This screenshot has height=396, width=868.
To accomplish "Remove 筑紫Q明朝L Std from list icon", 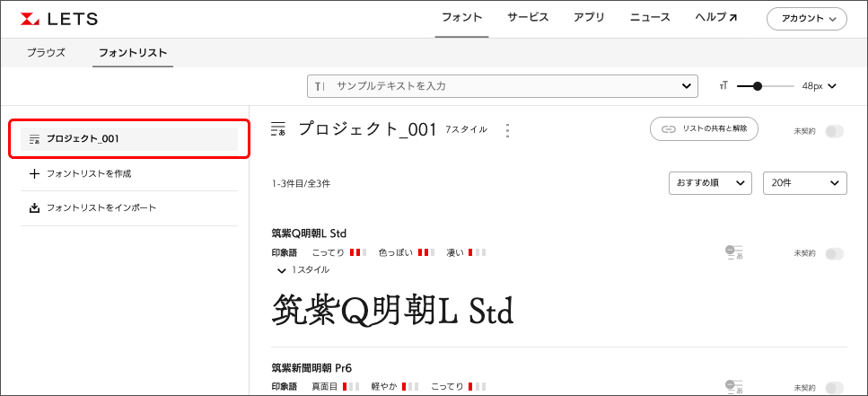I will tap(733, 252).
